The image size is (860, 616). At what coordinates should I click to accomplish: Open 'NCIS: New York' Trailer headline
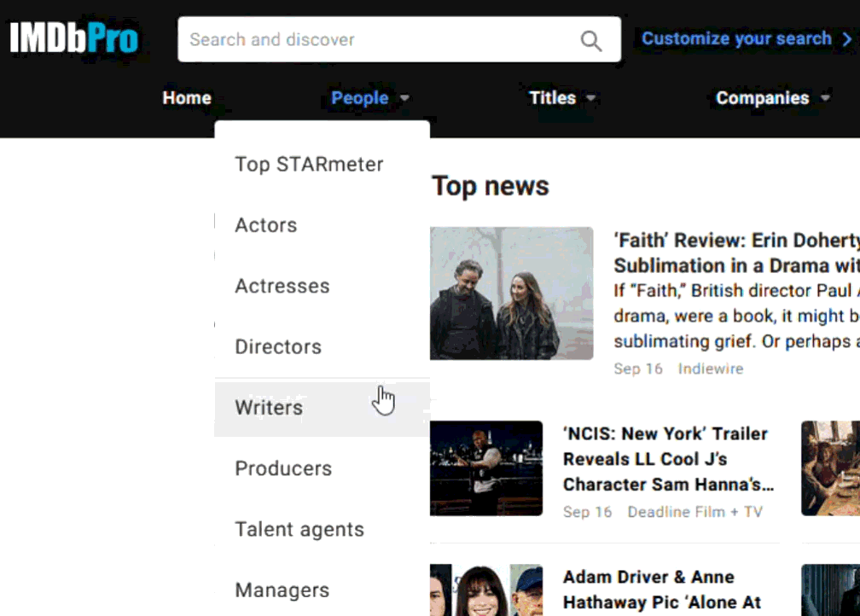pos(668,459)
